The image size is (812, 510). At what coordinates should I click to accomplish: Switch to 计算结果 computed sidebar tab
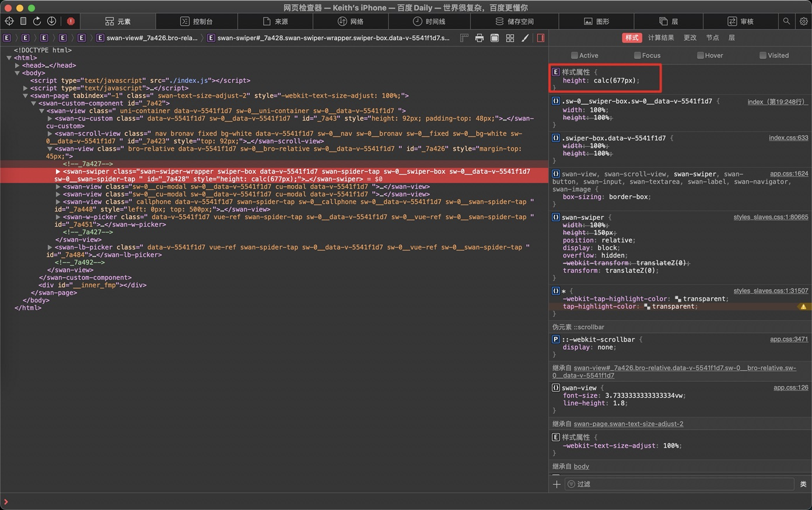coord(661,38)
